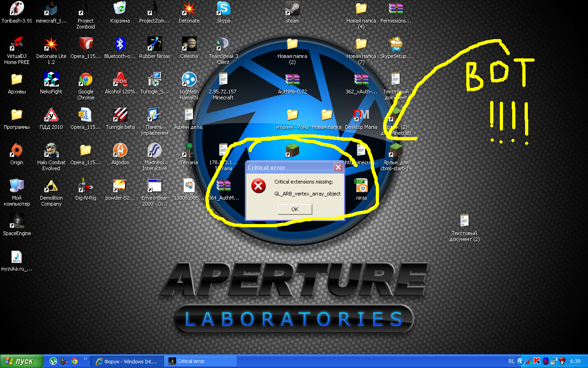Open Detonate Lite 1.2 shortcut
This screenshot has width=588, height=368.
point(51,51)
